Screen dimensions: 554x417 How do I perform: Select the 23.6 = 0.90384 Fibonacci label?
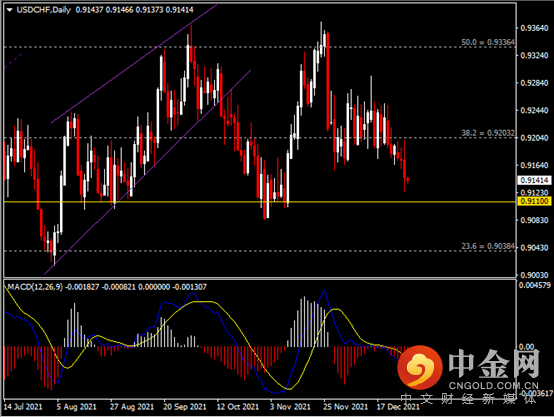(x=488, y=246)
